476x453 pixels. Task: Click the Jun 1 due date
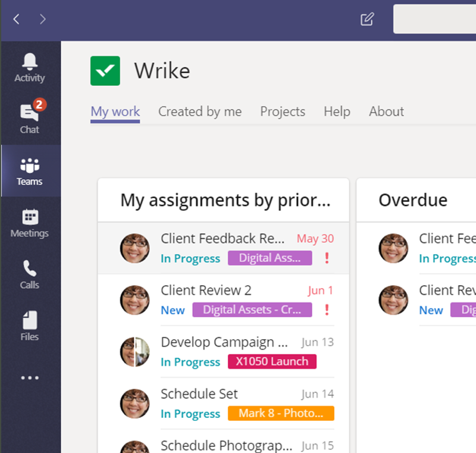321,290
